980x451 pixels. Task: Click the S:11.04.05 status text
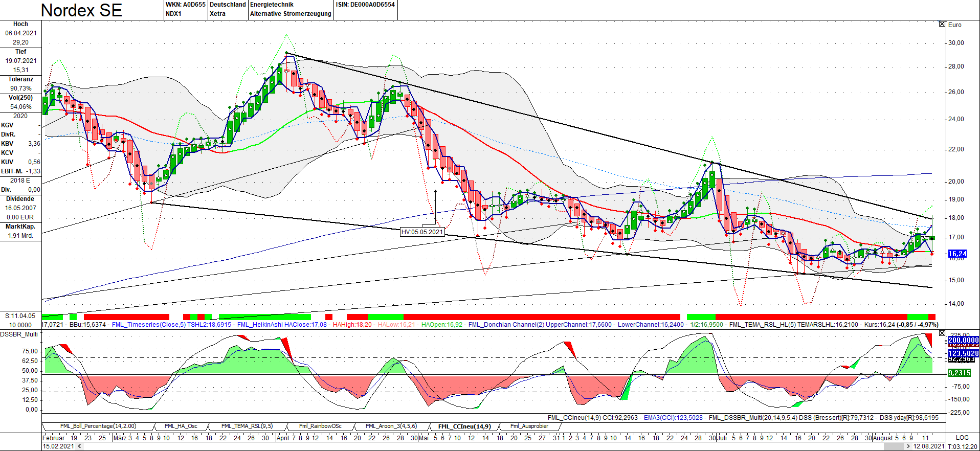click(20, 316)
